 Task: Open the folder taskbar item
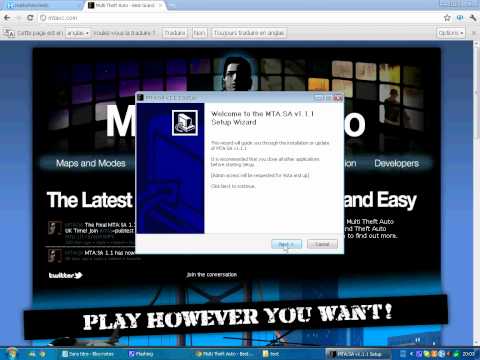click(x=291, y=354)
